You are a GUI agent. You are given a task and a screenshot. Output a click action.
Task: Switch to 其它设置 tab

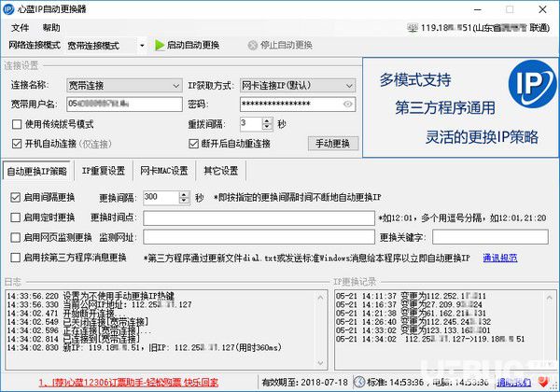(220, 171)
